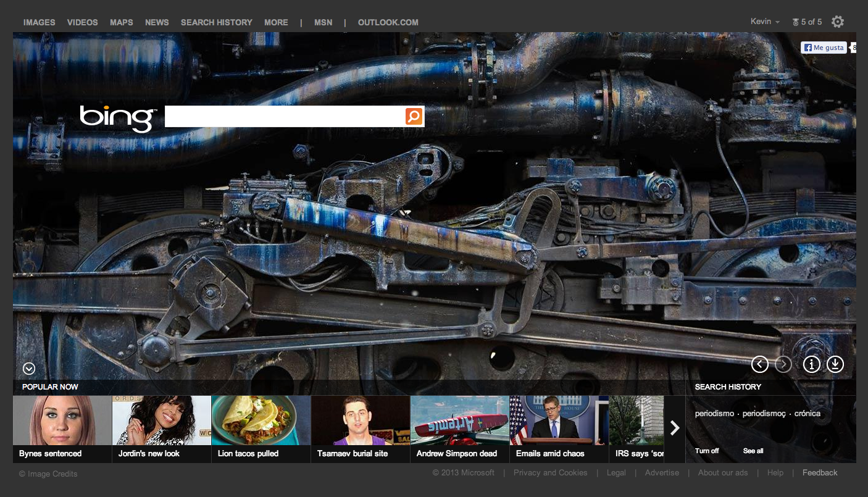This screenshot has height=497, width=868.
Task: Open the Kevin account dropdown
Action: pyautogui.click(x=765, y=22)
